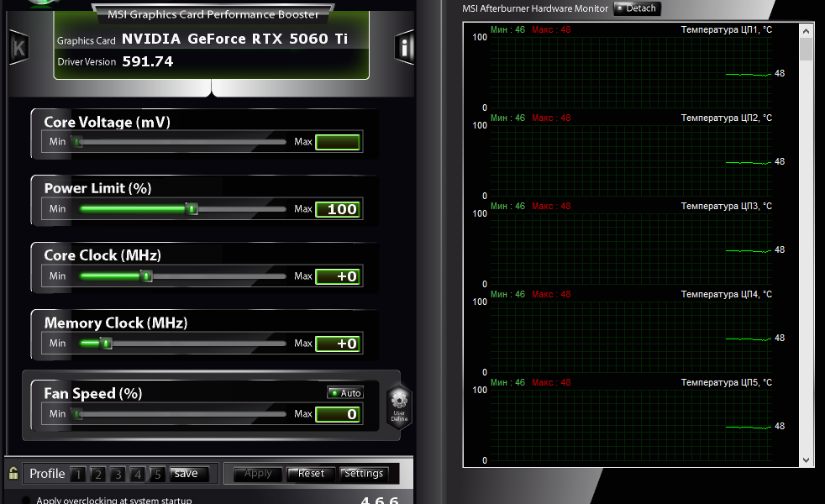Click the graphics card name NVIDIA GeForce RTX 5060 Ti

[234, 39]
